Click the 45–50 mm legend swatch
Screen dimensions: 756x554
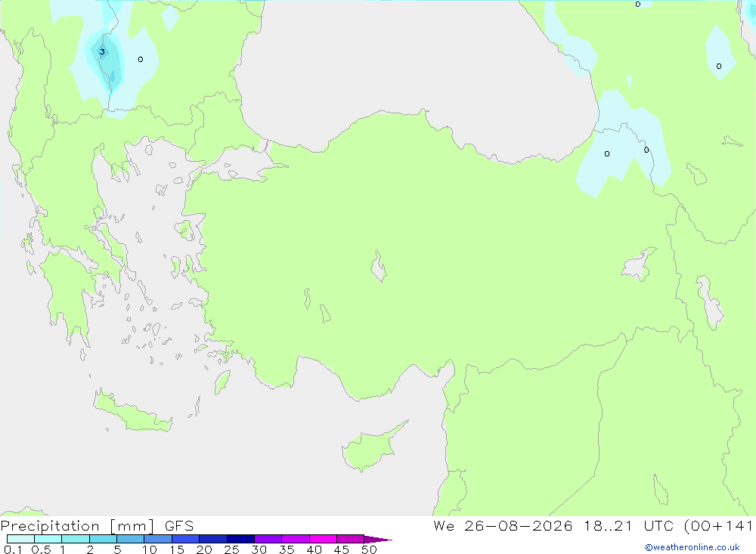(x=350, y=539)
